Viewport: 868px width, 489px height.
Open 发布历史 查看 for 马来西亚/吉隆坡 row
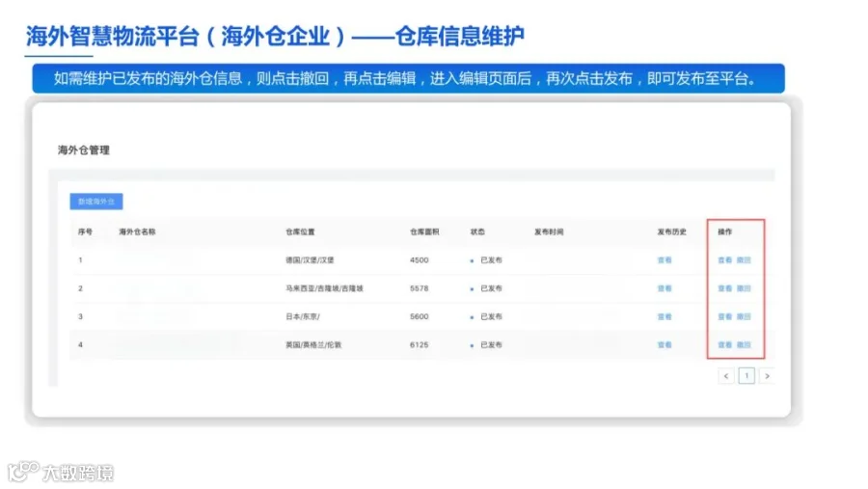665,288
